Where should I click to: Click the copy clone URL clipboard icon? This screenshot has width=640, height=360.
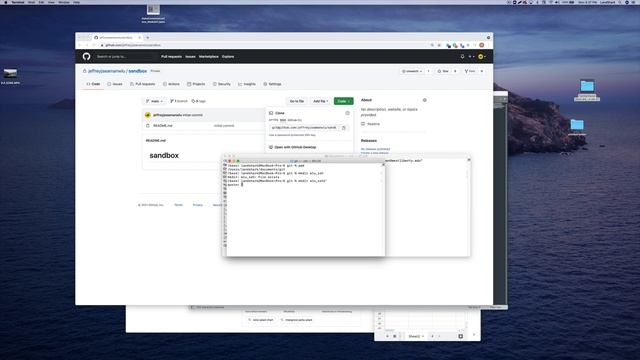coord(344,128)
